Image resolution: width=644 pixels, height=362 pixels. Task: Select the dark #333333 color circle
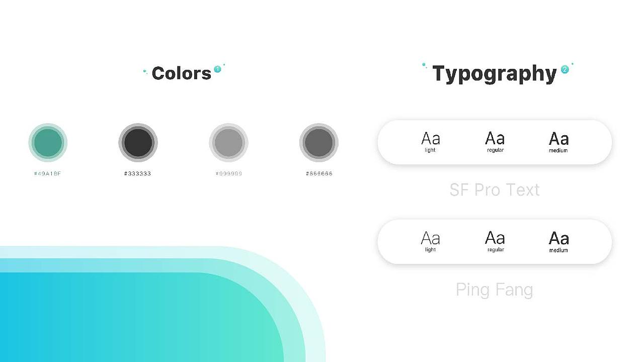coord(138,143)
